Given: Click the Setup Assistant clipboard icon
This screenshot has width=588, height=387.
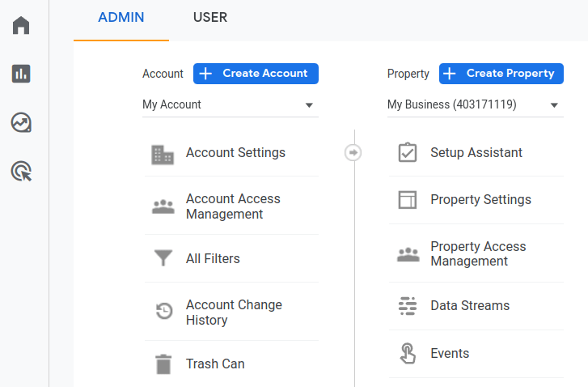Looking at the screenshot, I should coord(408,153).
